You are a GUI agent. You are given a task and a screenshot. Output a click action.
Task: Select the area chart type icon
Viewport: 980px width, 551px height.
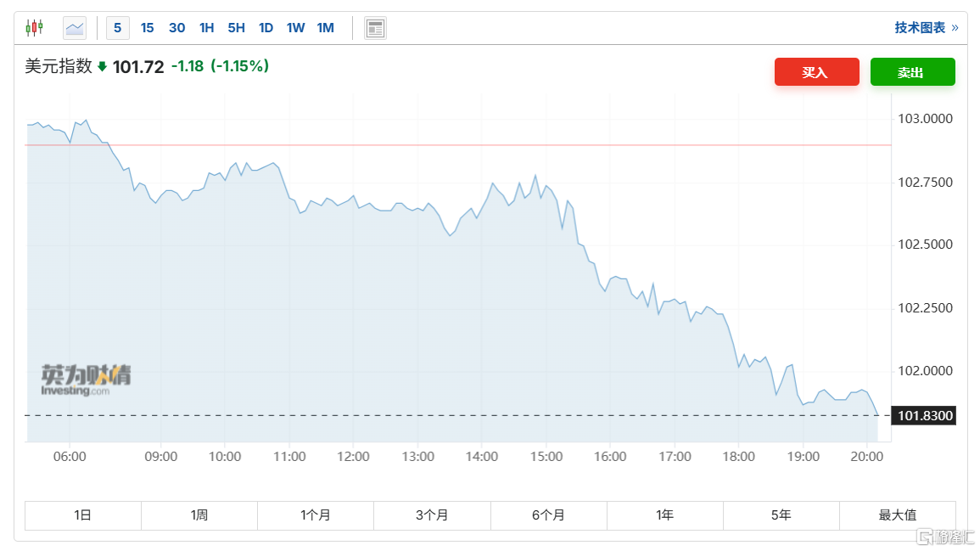[75, 28]
